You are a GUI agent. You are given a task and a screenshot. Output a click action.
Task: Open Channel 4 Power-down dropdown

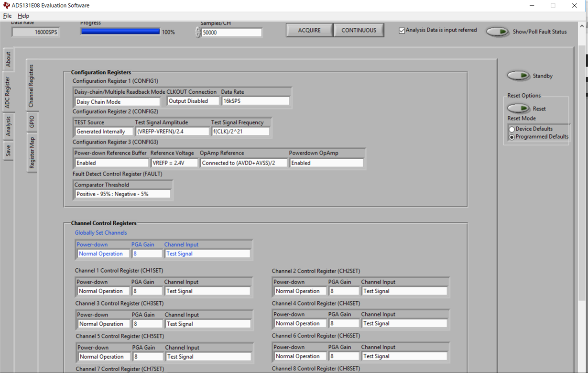coord(300,324)
